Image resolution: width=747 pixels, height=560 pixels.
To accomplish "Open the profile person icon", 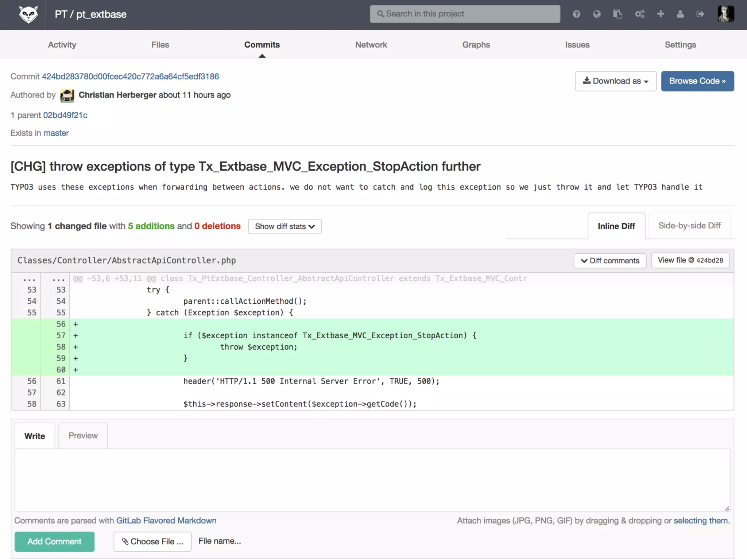I will 680,14.
